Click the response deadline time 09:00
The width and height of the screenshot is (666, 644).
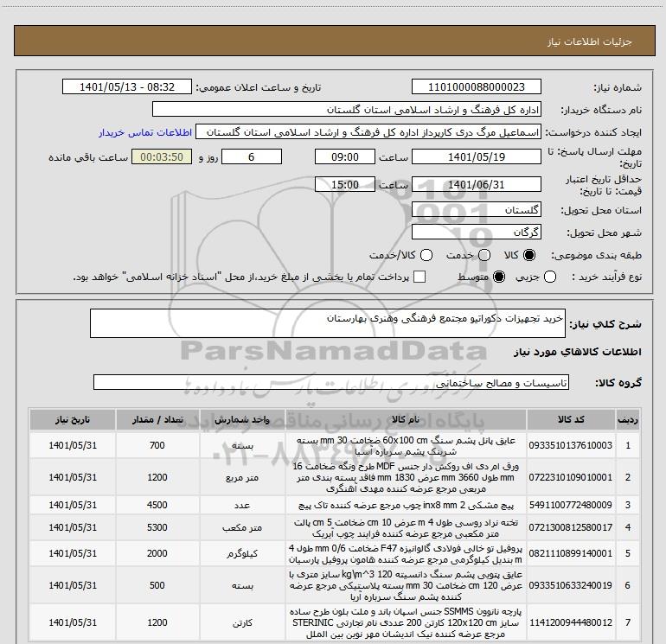345,157
